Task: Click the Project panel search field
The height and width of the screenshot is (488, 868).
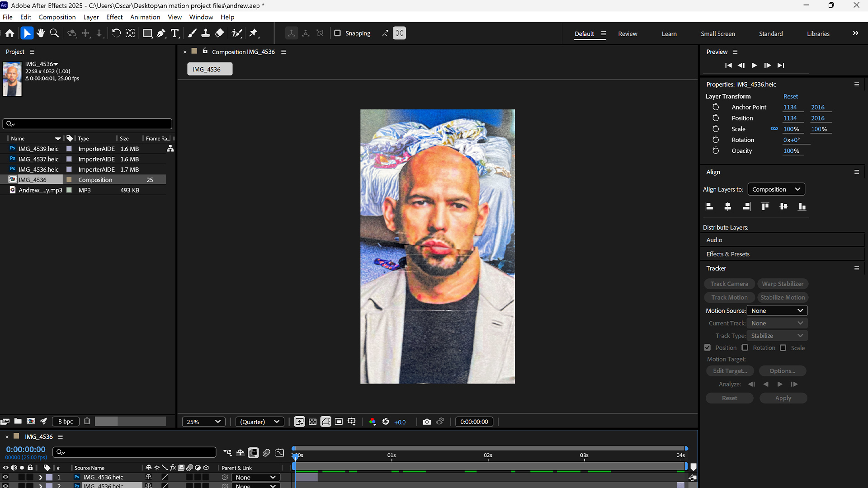Action: tap(87, 123)
